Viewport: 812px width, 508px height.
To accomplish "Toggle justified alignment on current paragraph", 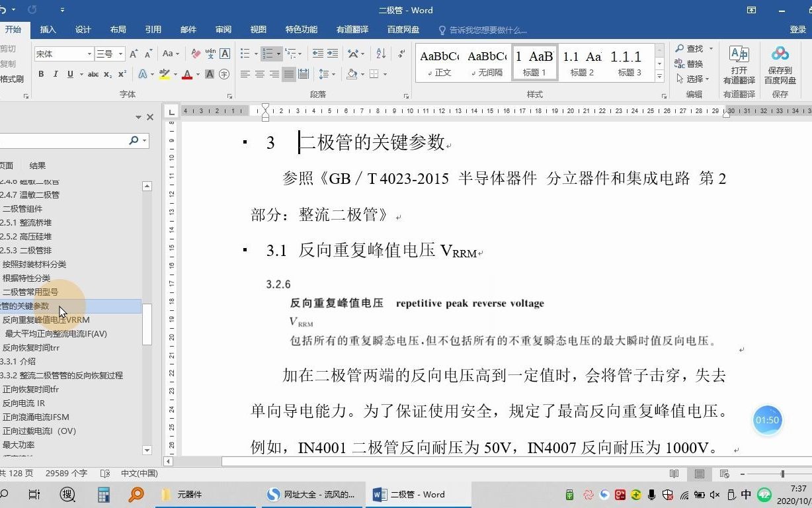I will (289, 74).
